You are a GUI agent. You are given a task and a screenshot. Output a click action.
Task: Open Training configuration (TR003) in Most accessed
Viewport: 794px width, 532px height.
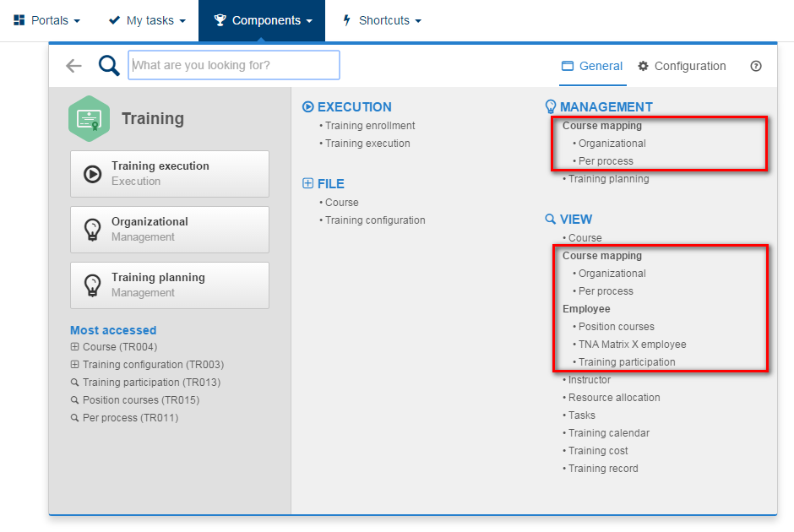(x=153, y=365)
